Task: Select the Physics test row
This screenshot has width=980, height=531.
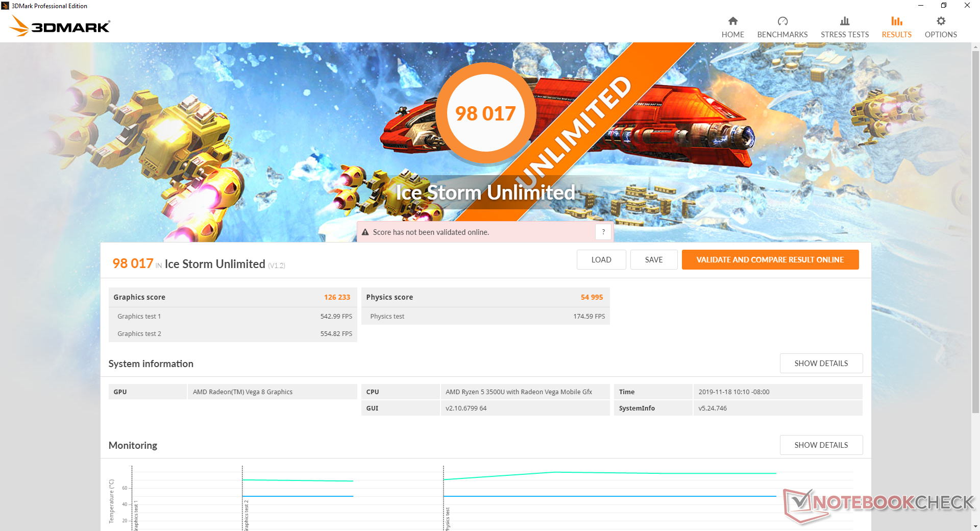Action: 485,316
